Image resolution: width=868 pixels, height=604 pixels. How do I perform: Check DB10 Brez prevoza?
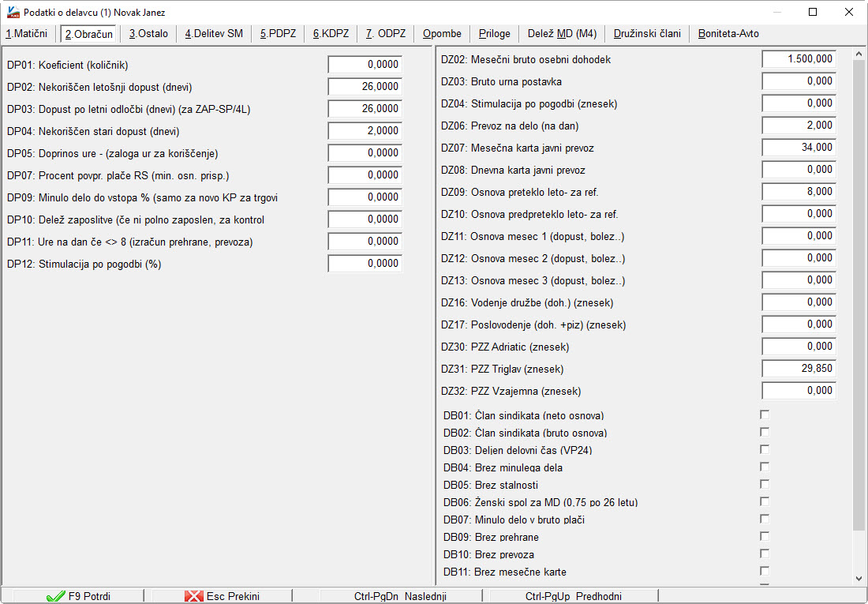pos(765,553)
